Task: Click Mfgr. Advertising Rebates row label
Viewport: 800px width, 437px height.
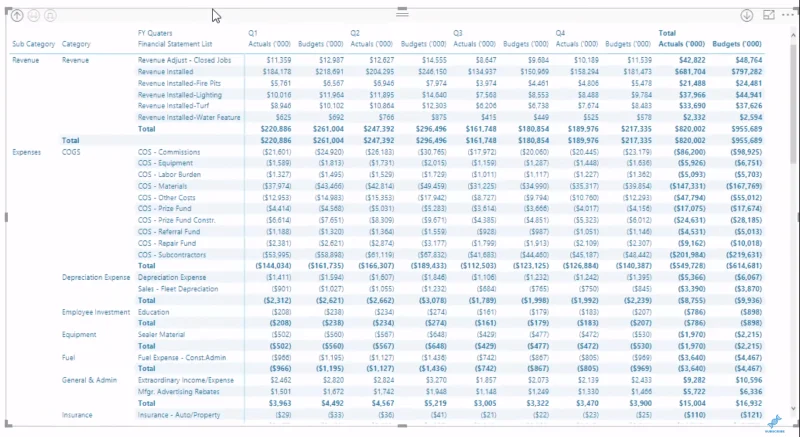Action: (179, 392)
